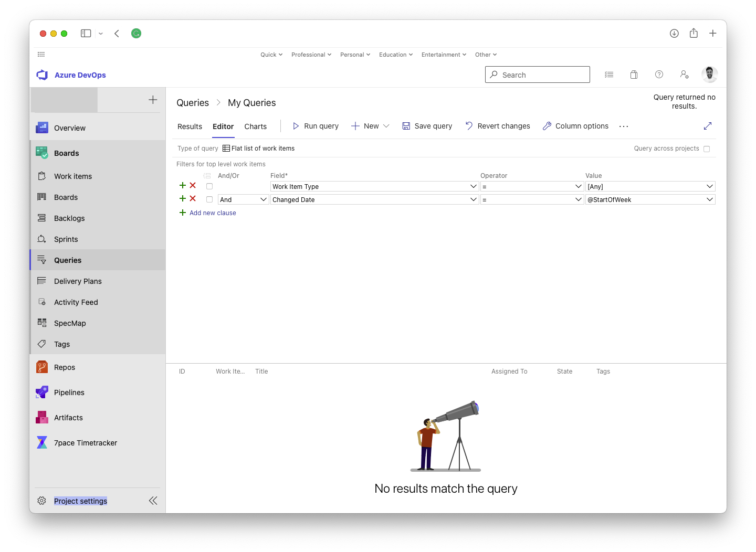Go to Queries breadcrumb link
Image resolution: width=756 pixels, height=552 pixels.
[x=193, y=103]
